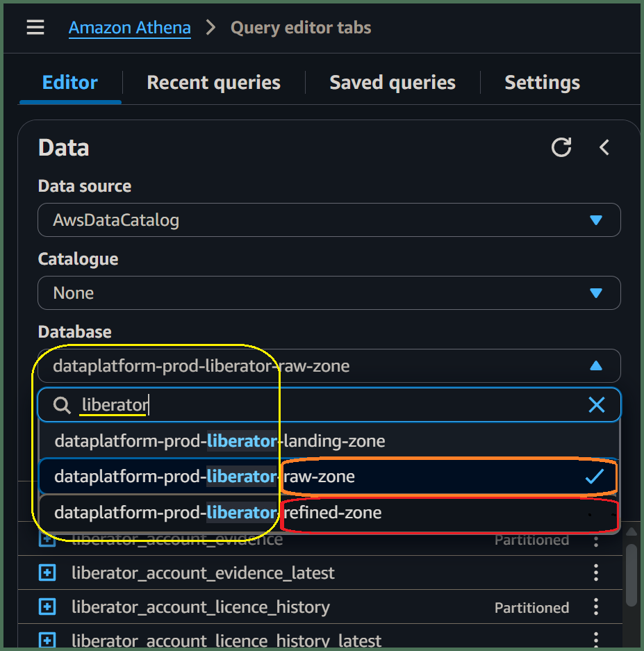Collapse the Data side panel
644x651 pixels.
click(604, 147)
